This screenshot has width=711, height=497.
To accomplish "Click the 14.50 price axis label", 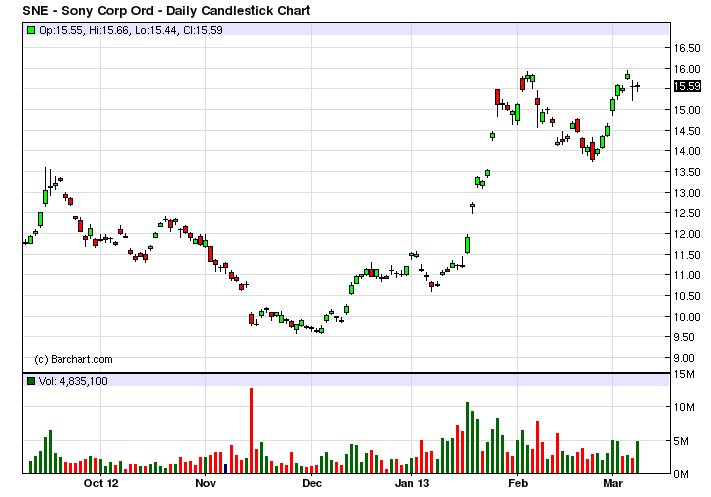I will [x=687, y=131].
